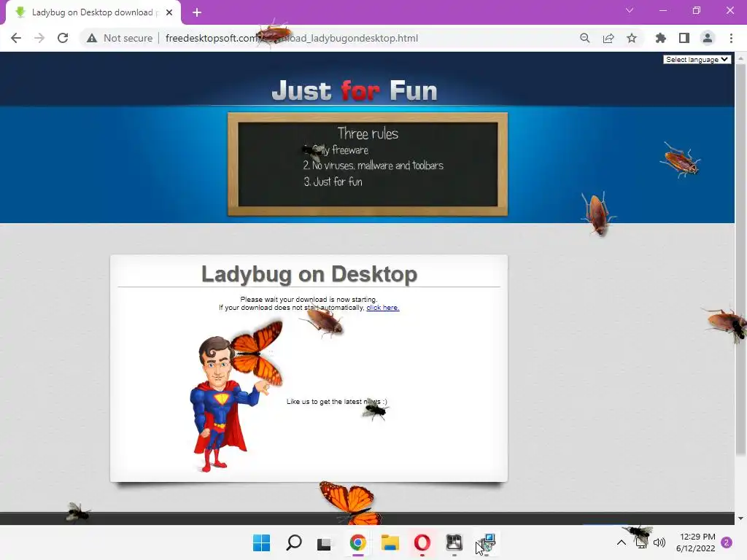Open the zoom magnifier in address bar

click(x=585, y=38)
